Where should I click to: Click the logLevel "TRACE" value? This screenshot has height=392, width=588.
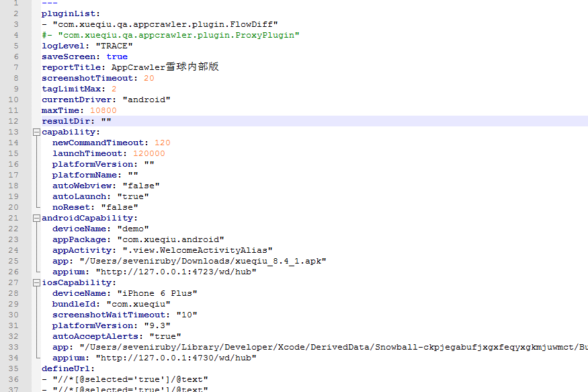[x=114, y=46]
